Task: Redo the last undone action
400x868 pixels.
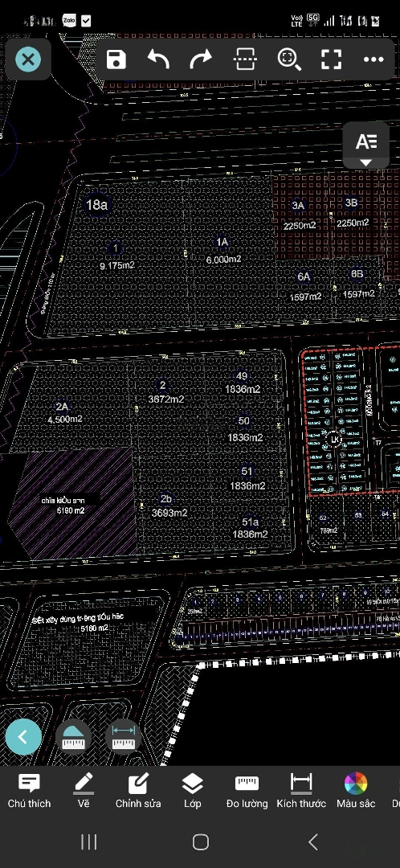Action: [201, 59]
